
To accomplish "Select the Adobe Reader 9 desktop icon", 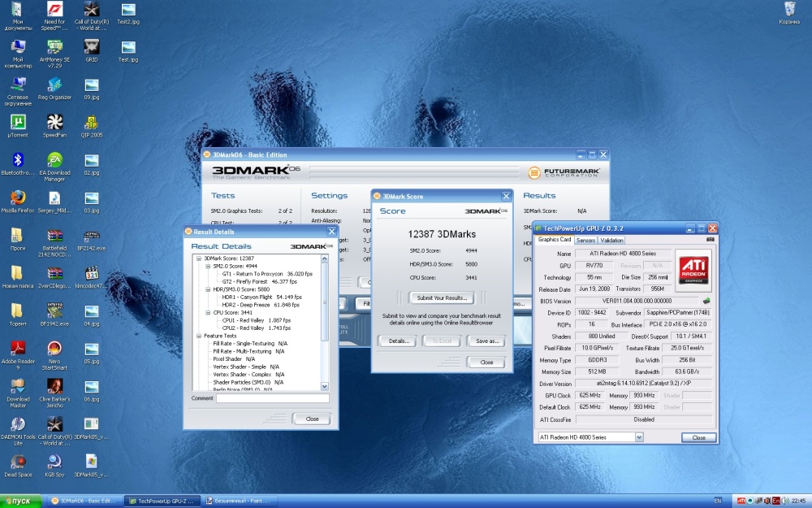I will pos(18,356).
